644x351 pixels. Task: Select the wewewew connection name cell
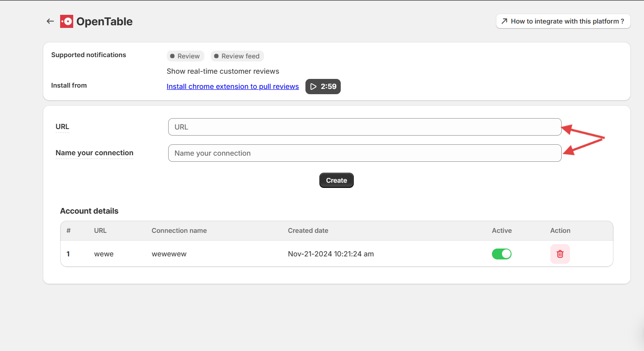tap(169, 254)
